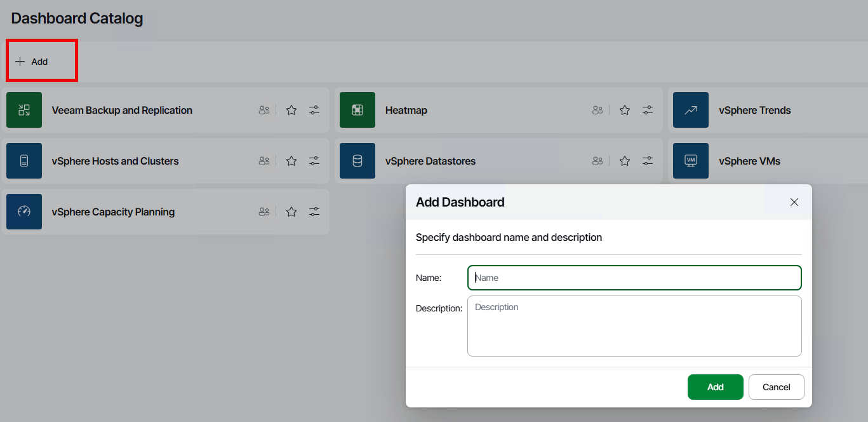
Task: Click into the Description text area
Action: [634, 325]
